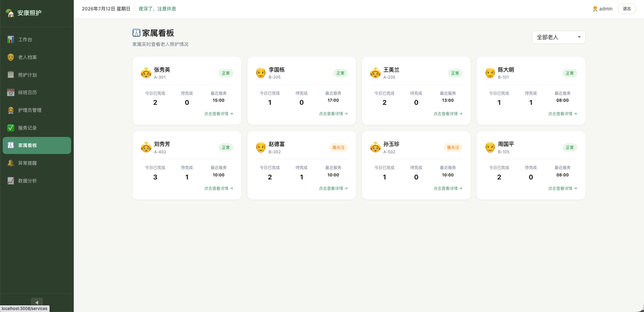Viewport: 644px width, 312px height.
Task: Click the 数据分析 trend chart icon
Action: coord(11,181)
